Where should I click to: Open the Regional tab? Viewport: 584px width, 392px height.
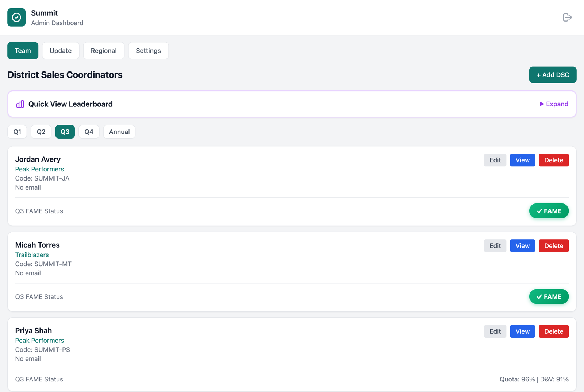pos(104,51)
